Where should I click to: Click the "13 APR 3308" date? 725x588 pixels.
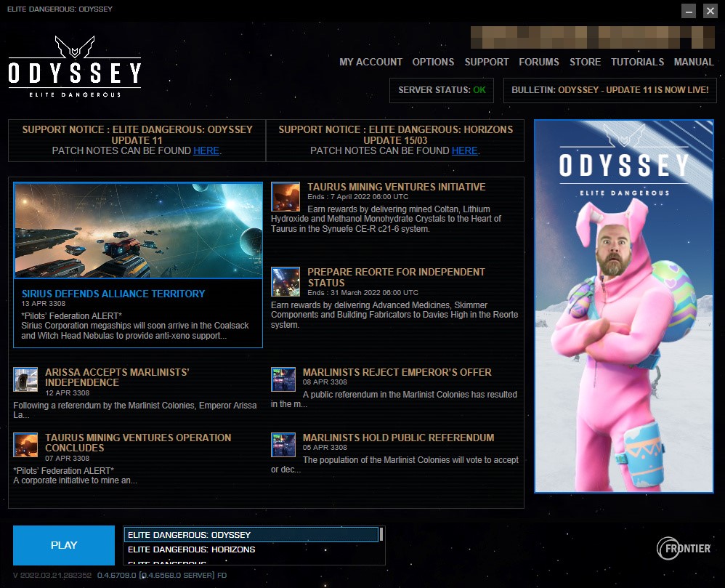(44, 304)
